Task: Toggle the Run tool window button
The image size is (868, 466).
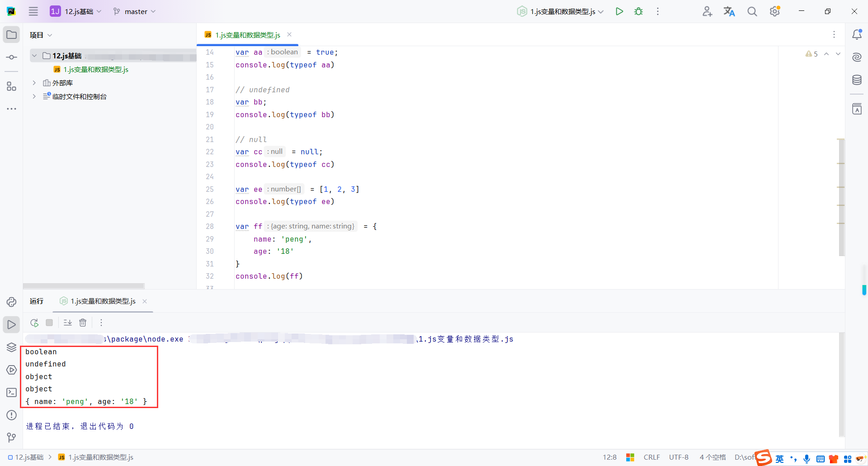Action: (12, 324)
